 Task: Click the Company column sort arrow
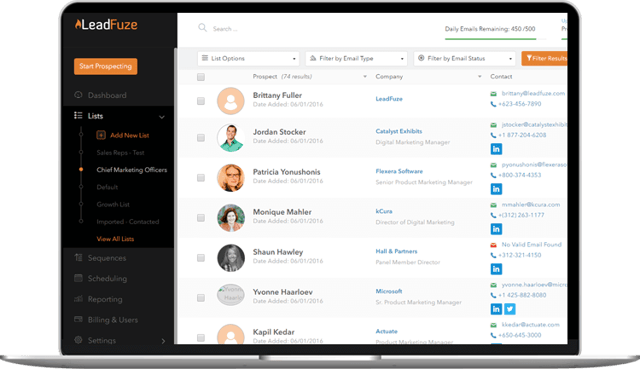click(x=480, y=76)
